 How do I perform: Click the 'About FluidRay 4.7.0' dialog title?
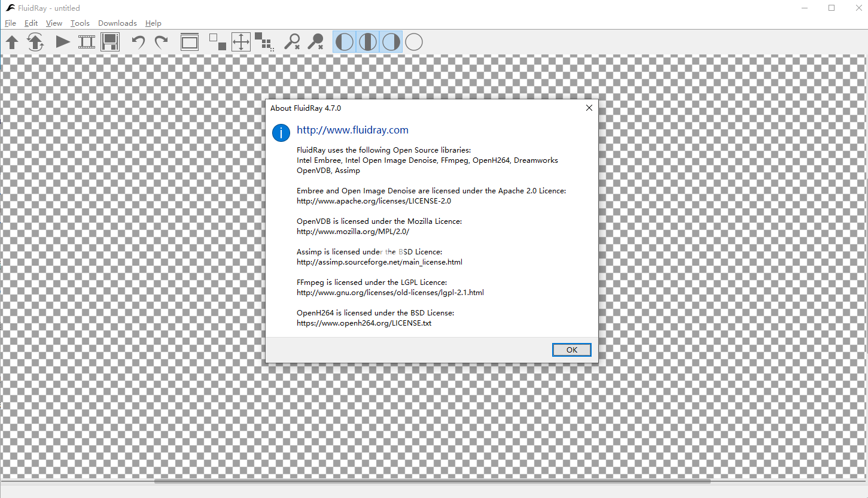(306, 108)
